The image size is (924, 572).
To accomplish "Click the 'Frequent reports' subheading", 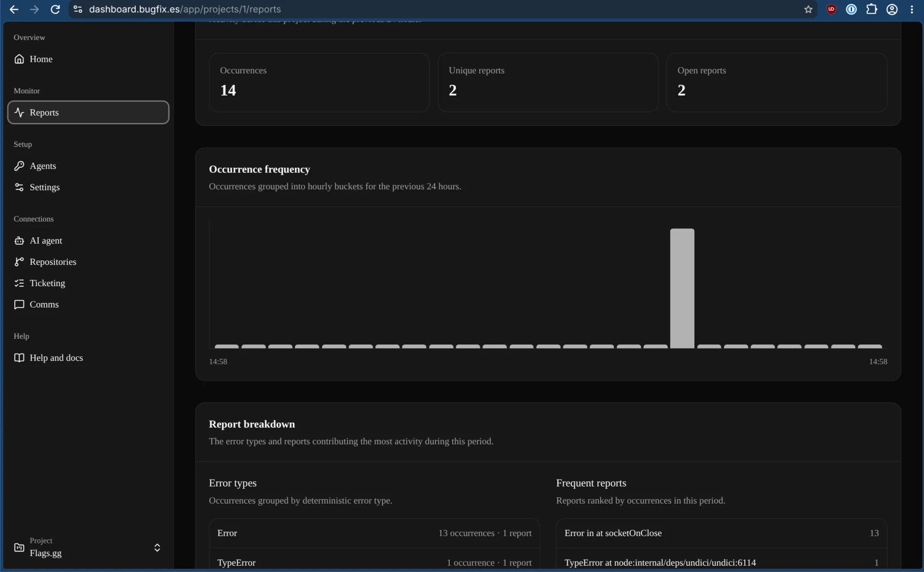I will pos(591,483).
